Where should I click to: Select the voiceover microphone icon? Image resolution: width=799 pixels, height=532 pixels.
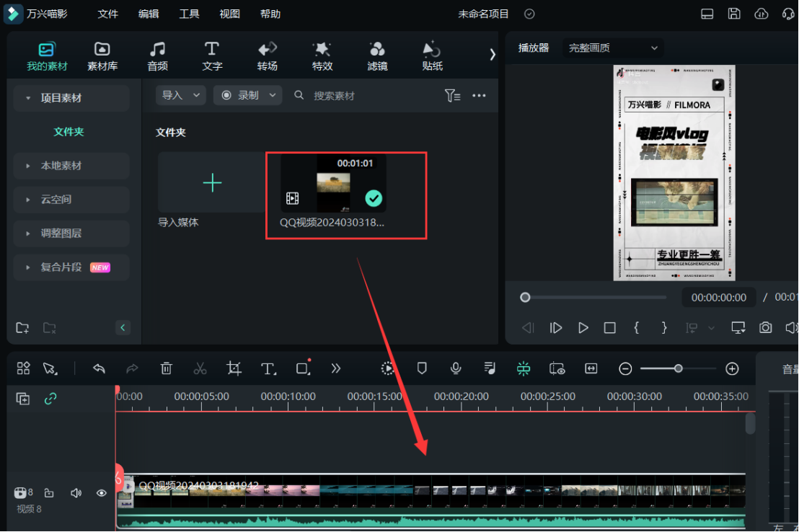pyautogui.click(x=456, y=368)
